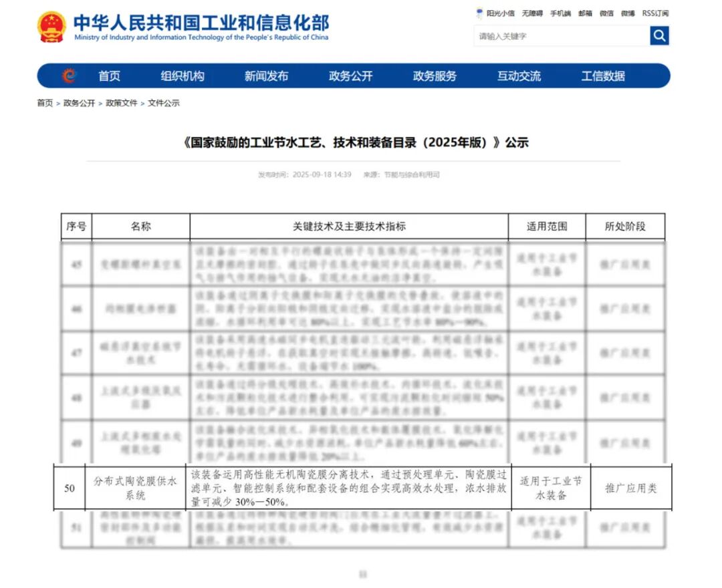Click 文件公示 in the breadcrumb trail
The height and width of the screenshot is (588, 722).
tap(164, 103)
